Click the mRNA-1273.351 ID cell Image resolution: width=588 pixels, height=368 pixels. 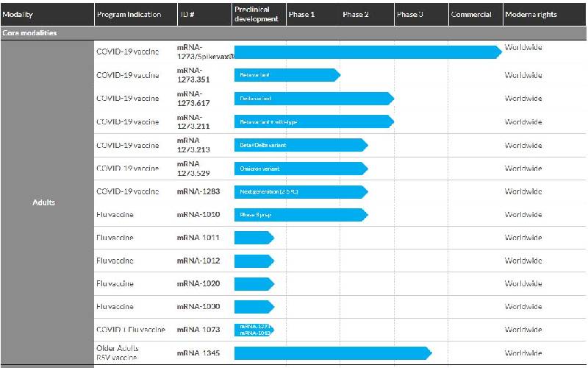click(x=193, y=75)
